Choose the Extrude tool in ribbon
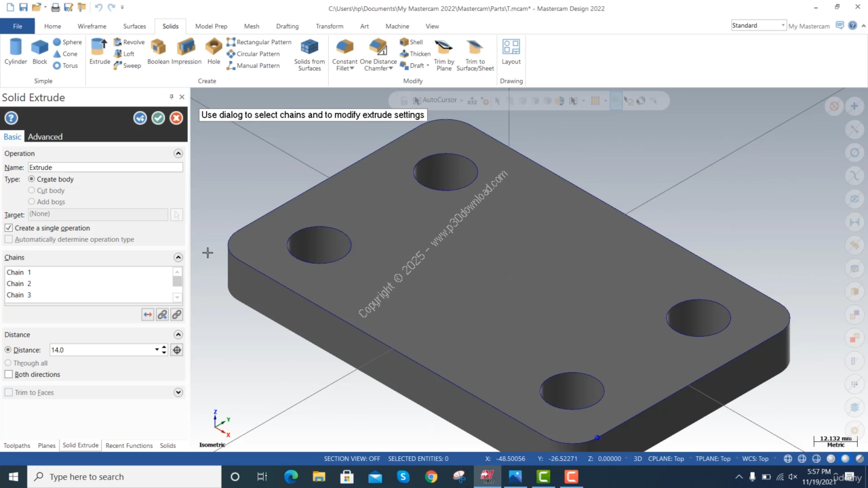This screenshot has width=868, height=488. 100,52
